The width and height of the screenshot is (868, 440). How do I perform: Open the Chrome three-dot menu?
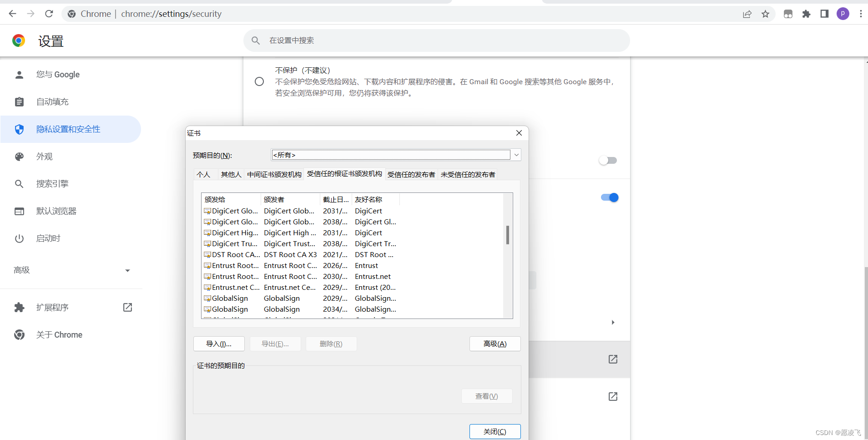tap(861, 14)
